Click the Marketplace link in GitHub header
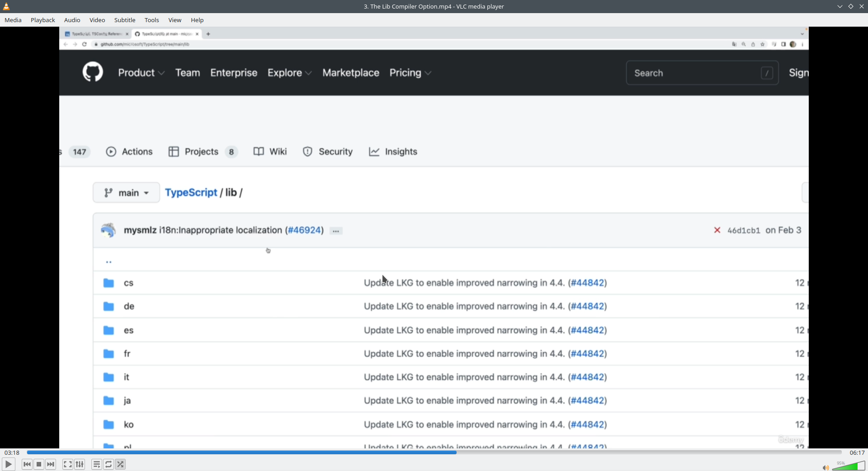Image resolution: width=868 pixels, height=471 pixels. point(351,73)
